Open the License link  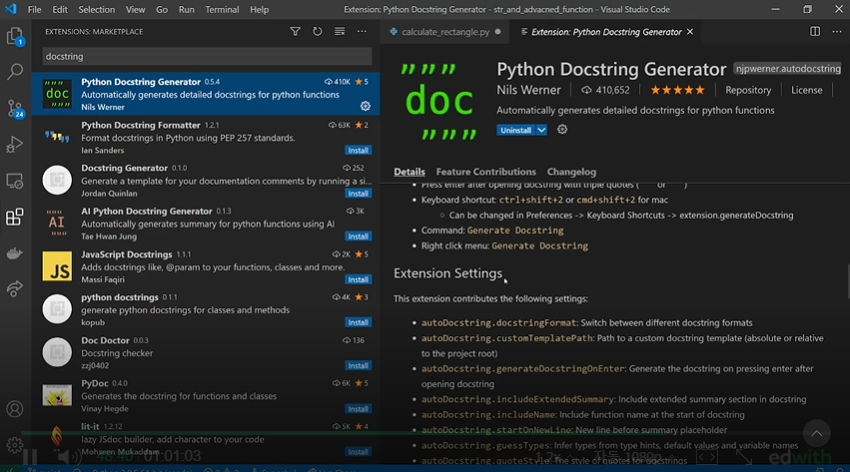pos(806,90)
